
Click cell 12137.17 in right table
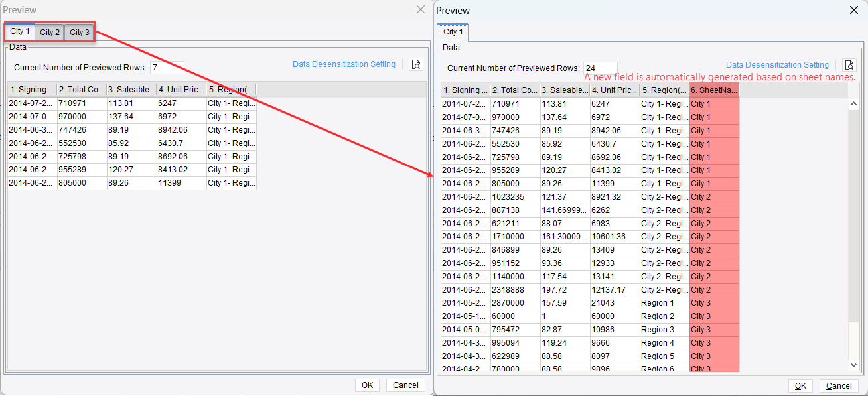[615, 290]
